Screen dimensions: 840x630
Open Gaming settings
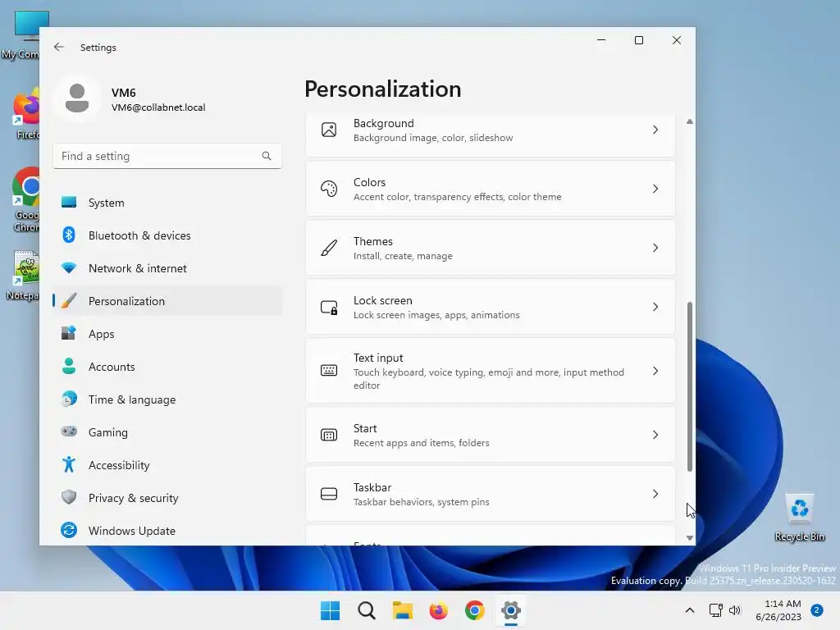pos(167,431)
